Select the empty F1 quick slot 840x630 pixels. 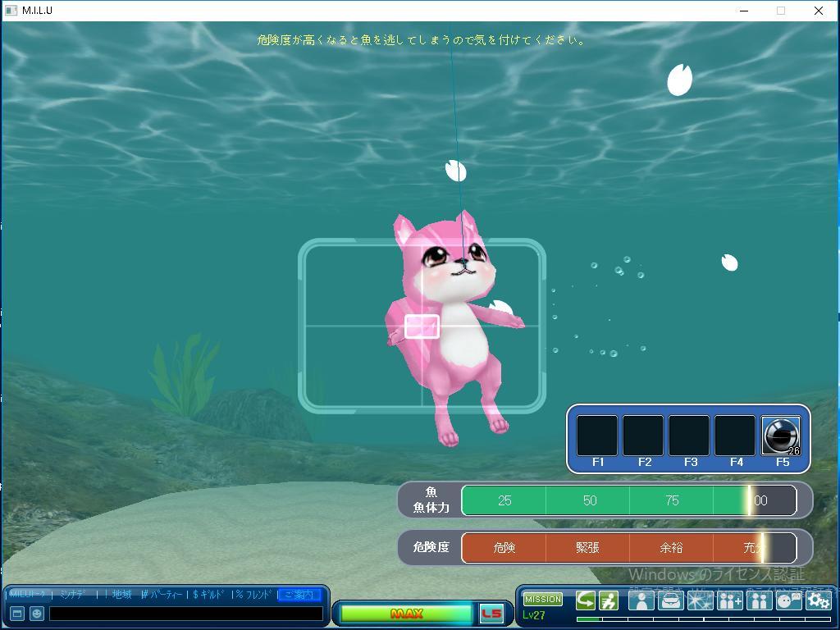coord(597,436)
